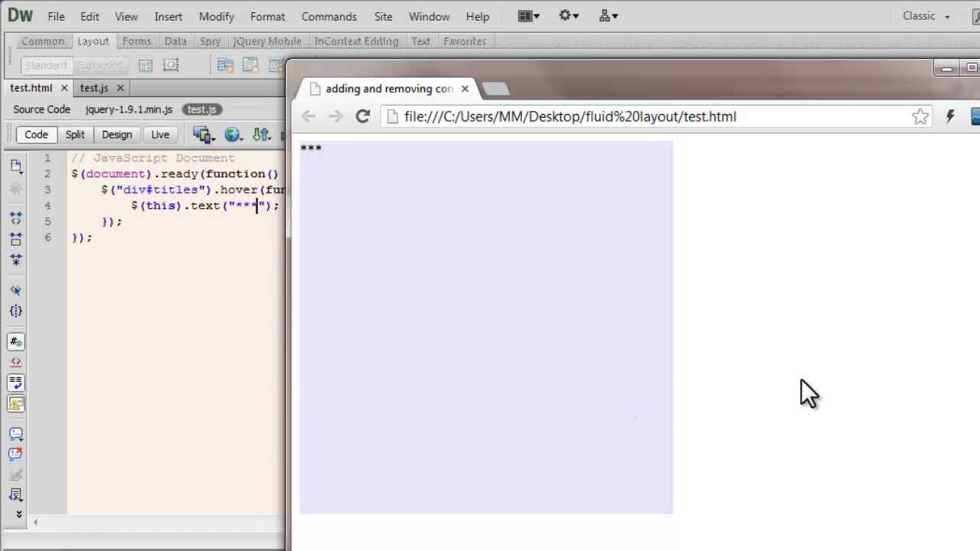Select Standard layout mode
The image size is (980, 551).
point(46,66)
